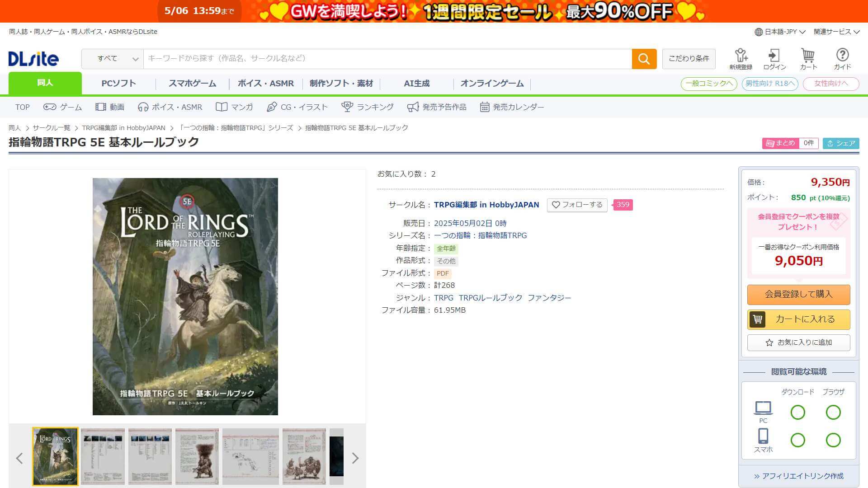This screenshot has width=868, height=488.
Task: Click the orange search magnifier button
Action: tap(644, 59)
